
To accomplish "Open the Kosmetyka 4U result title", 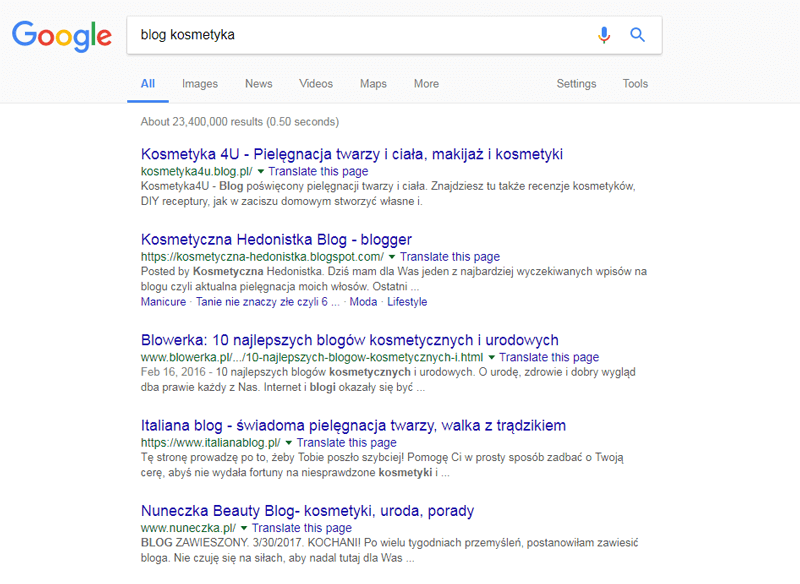I will 352,154.
